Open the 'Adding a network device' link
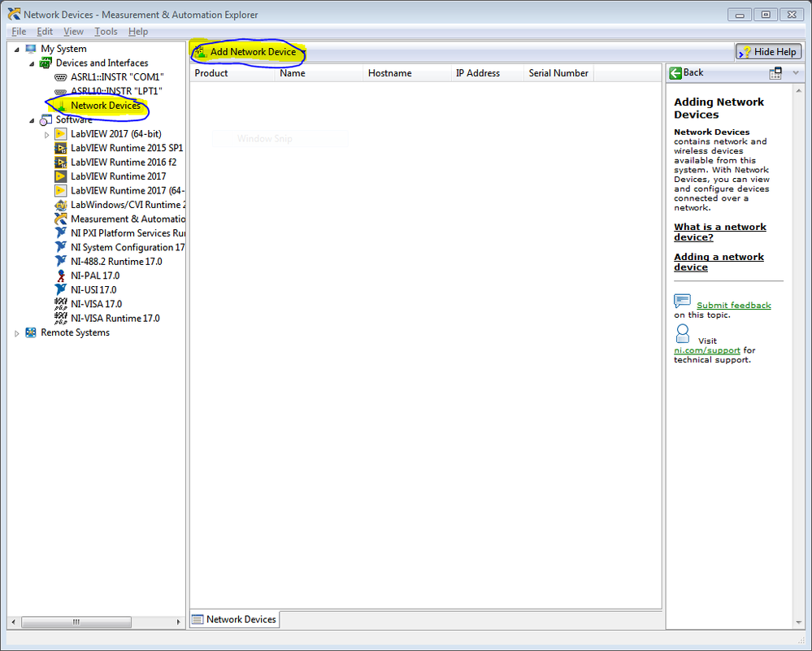The height and width of the screenshot is (651, 812). [719, 262]
